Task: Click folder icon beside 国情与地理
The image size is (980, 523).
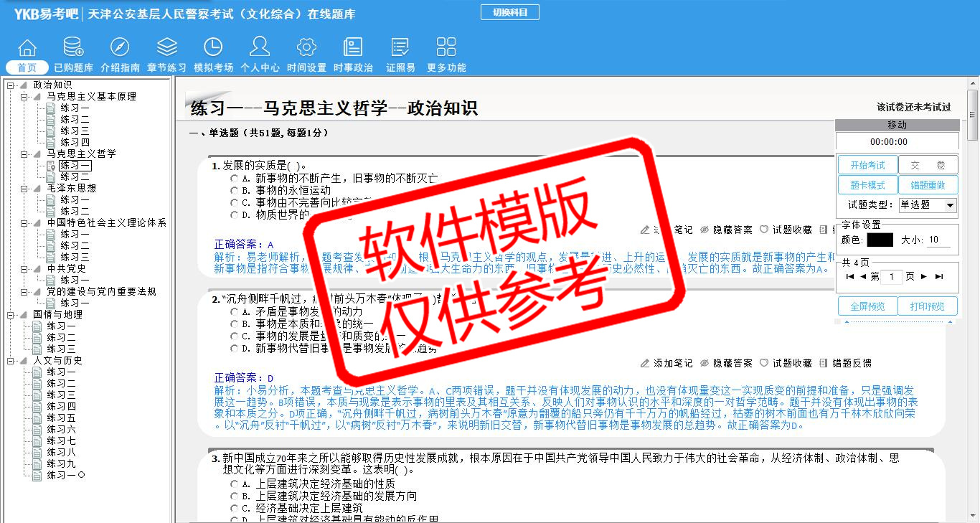Action: click(x=23, y=314)
